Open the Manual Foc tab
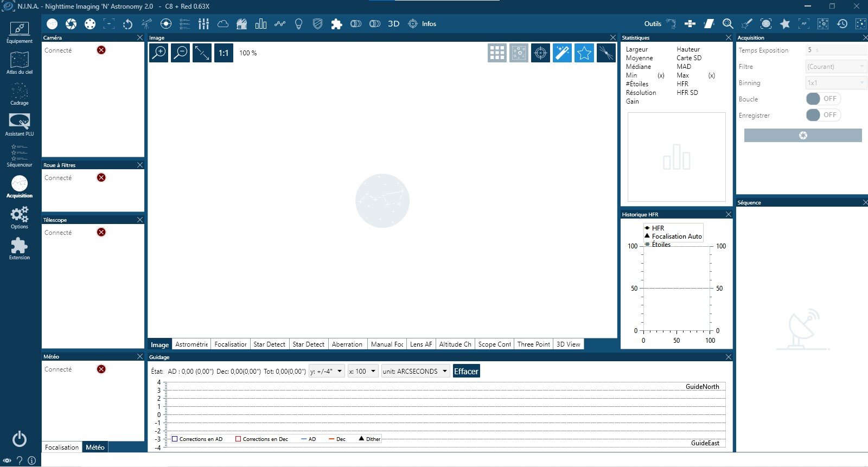 point(387,344)
